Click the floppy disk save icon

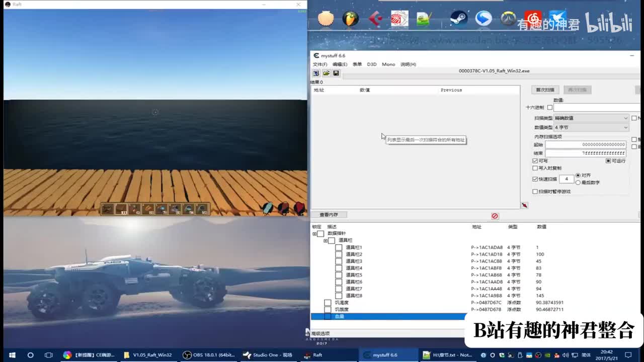pyautogui.click(x=336, y=73)
